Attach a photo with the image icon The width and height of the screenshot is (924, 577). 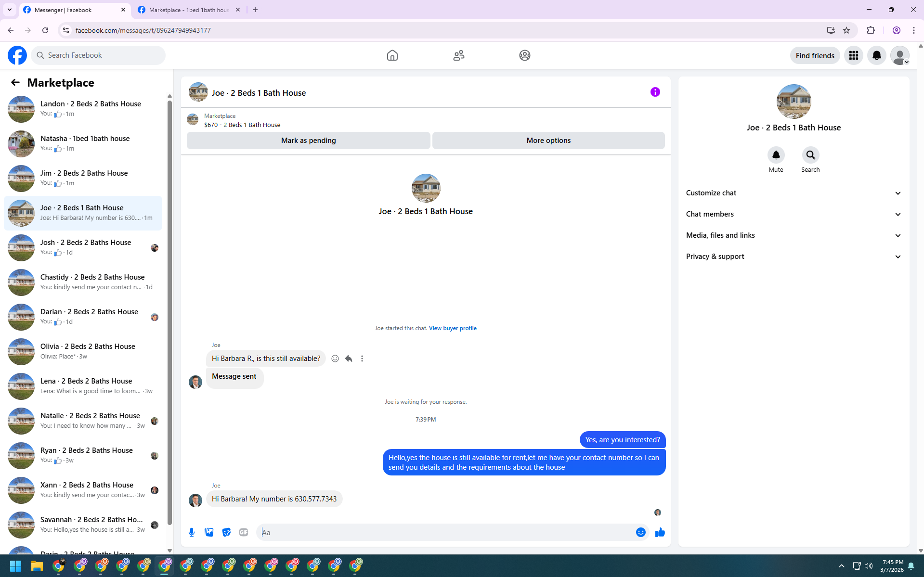[209, 532]
